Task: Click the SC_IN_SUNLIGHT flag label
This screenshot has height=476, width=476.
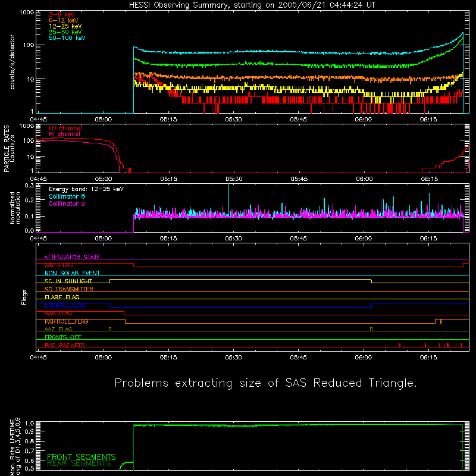Action: 68,281
